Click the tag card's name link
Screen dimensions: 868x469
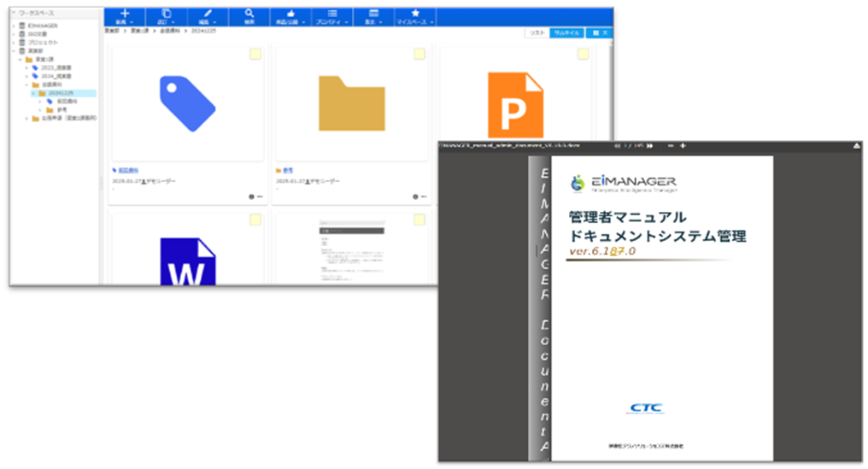click(x=128, y=171)
